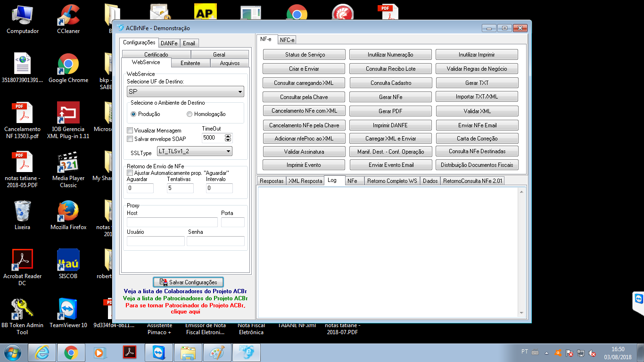Click the Proxy Senha input field
This screenshot has height=362, width=644.
pos(215,241)
